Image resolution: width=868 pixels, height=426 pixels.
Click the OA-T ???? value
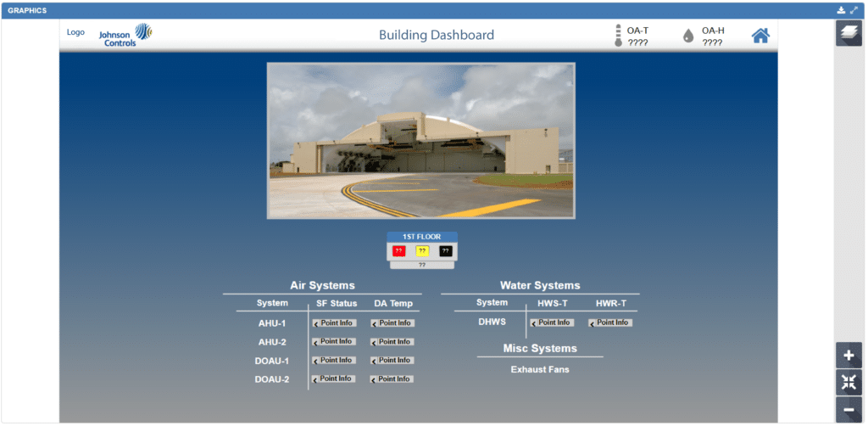click(637, 42)
